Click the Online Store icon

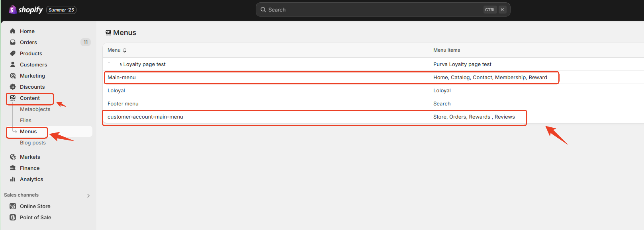13,206
